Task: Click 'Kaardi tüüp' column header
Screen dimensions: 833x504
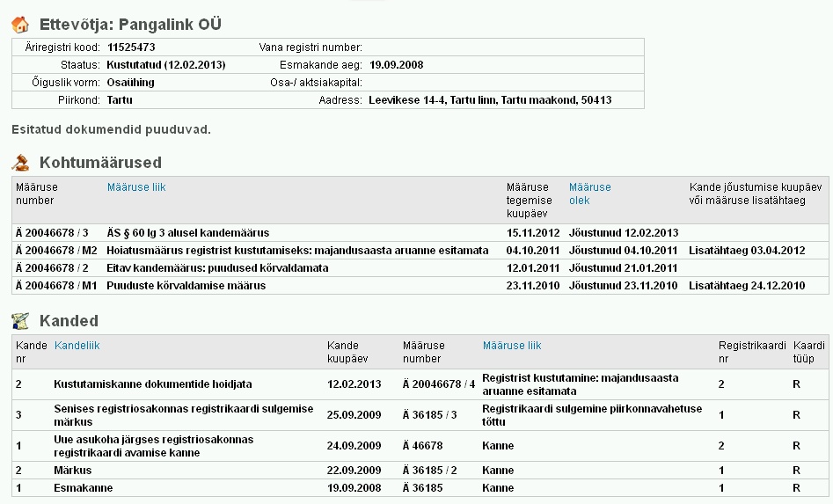Action: (808, 352)
